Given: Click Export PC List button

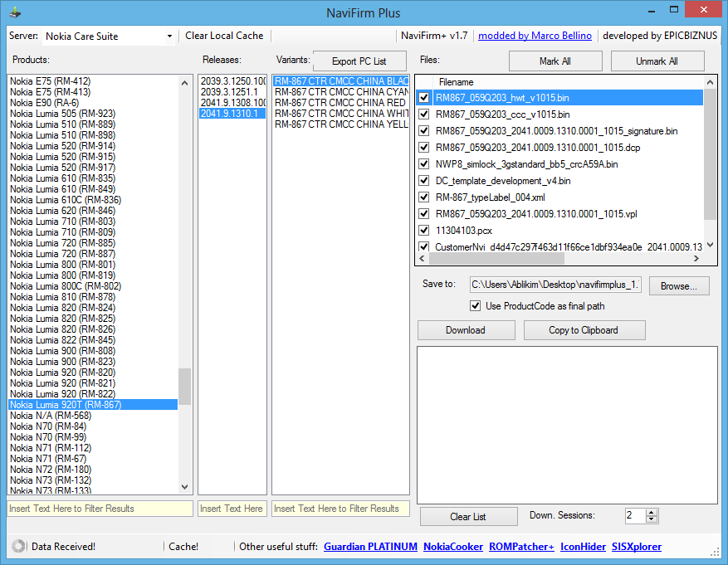Looking at the screenshot, I should (359, 61).
